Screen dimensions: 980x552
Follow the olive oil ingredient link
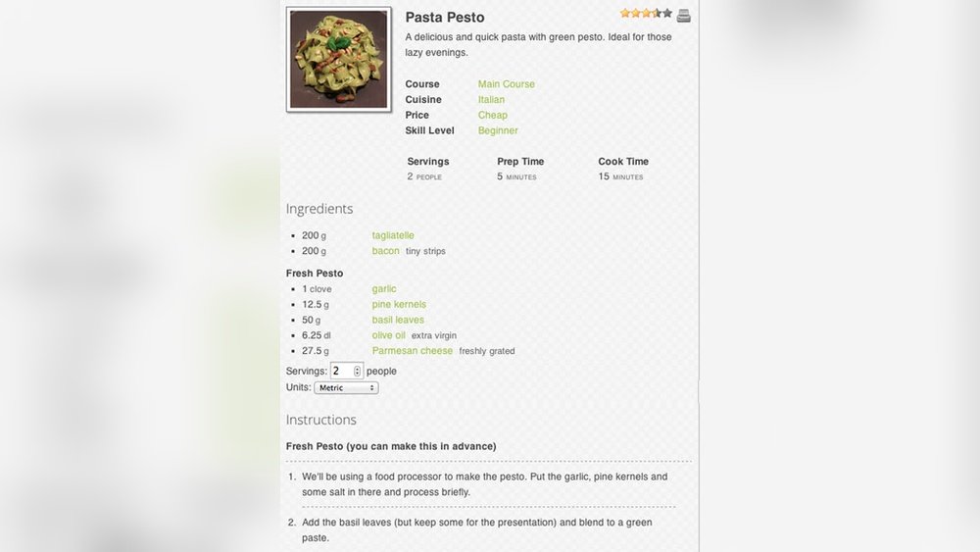[x=389, y=335]
